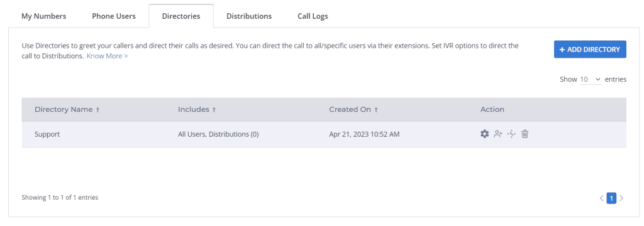Open settings gear for Support directory
The image size is (644, 226).
[485, 134]
